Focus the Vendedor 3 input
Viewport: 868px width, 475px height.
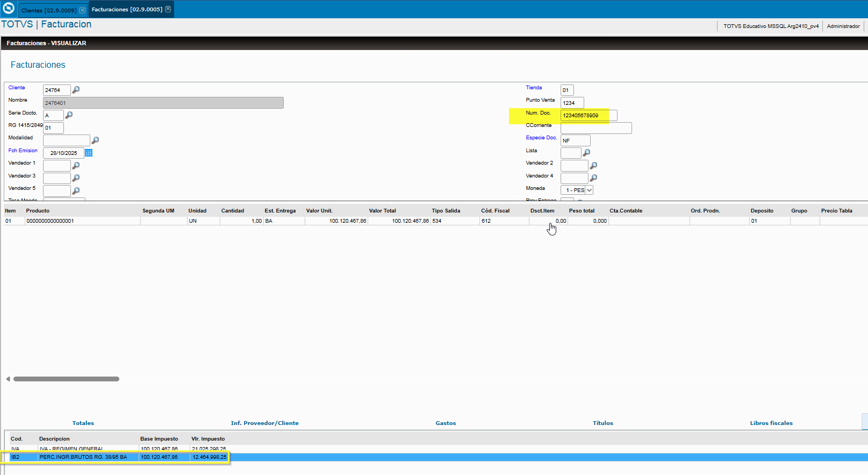[x=57, y=178]
